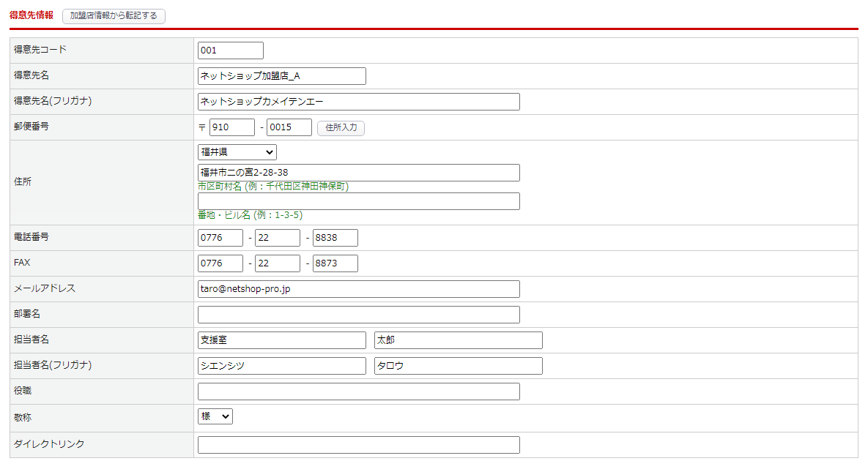Select the 担当者名(フリガナ) surname field シエンシツ

point(281,366)
